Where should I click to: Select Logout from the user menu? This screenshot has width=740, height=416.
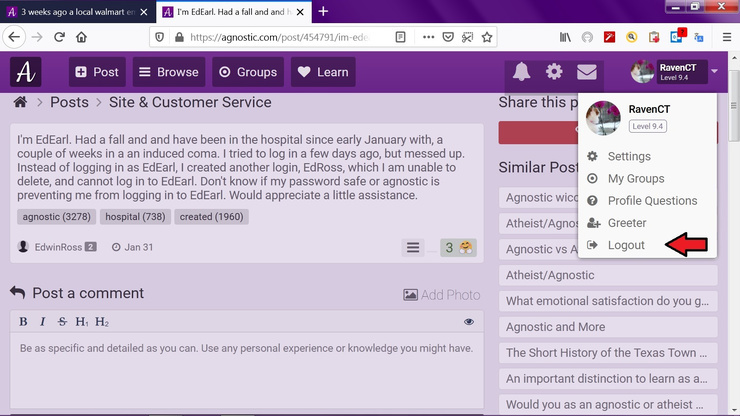click(x=626, y=245)
